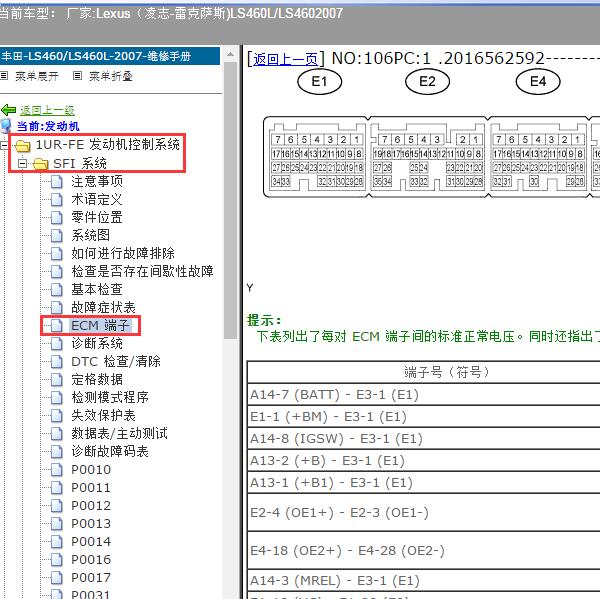Click the A13-2 (+B) table row
The height and width of the screenshot is (599, 600).
click(x=424, y=460)
